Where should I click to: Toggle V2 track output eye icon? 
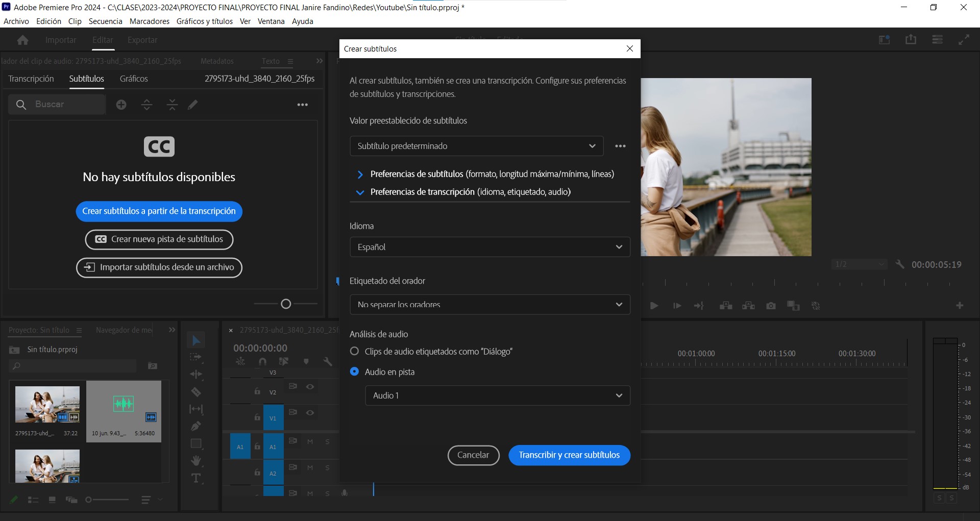(310, 387)
